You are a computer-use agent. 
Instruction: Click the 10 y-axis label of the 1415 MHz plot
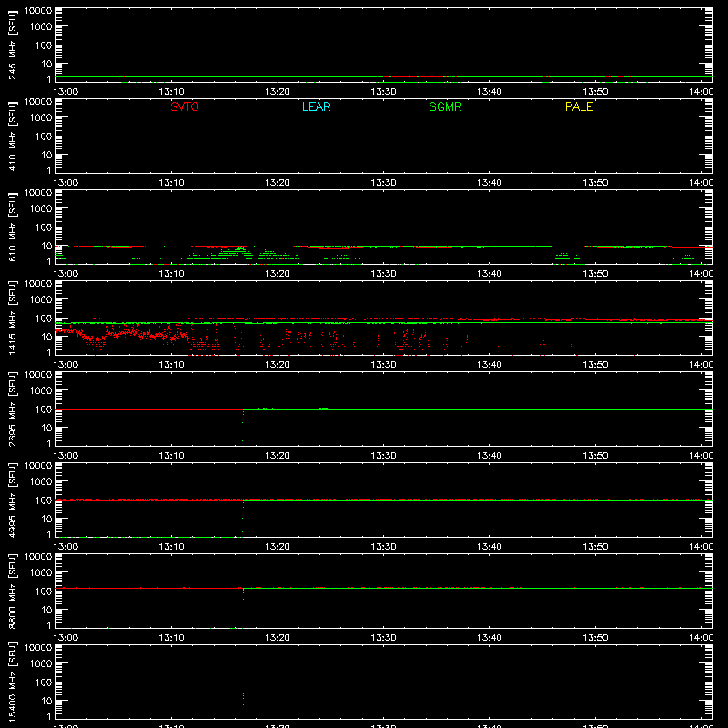[x=47, y=337]
